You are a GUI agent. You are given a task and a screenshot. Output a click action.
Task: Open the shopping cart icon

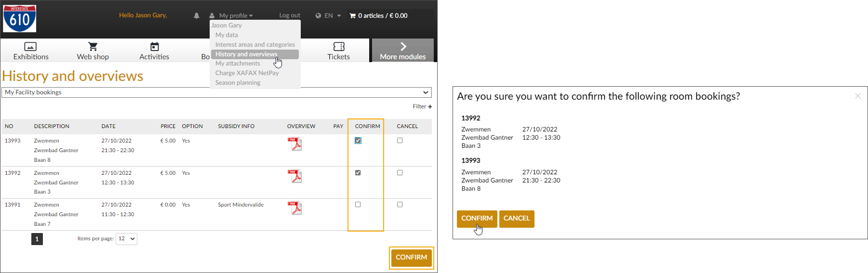click(353, 16)
